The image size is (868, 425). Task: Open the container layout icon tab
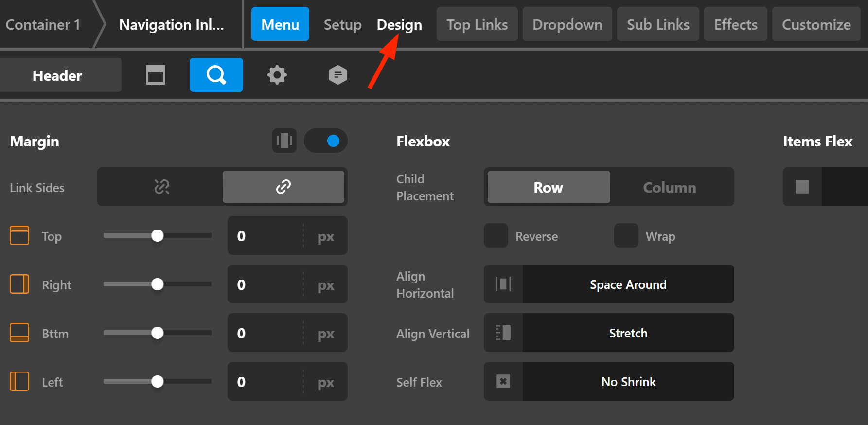(156, 75)
